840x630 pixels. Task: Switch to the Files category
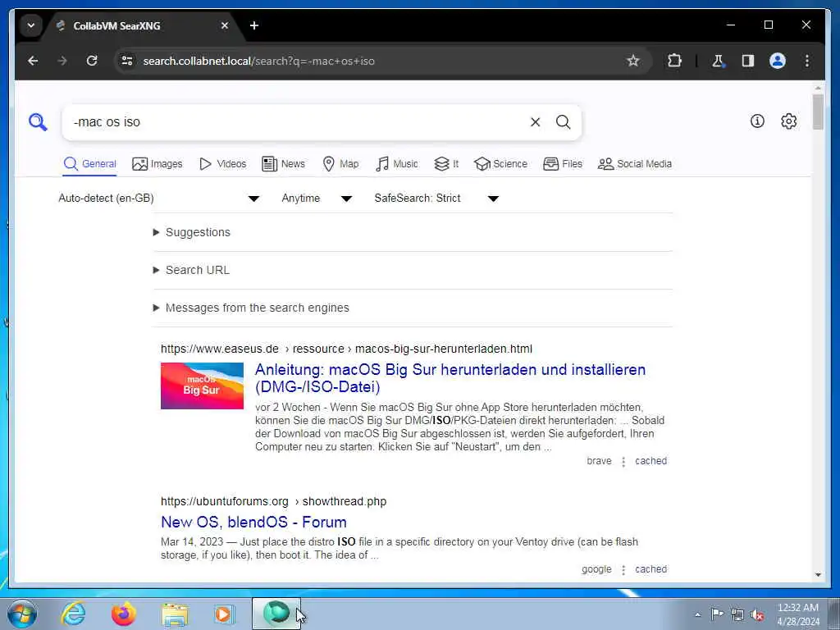tap(563, 164)
